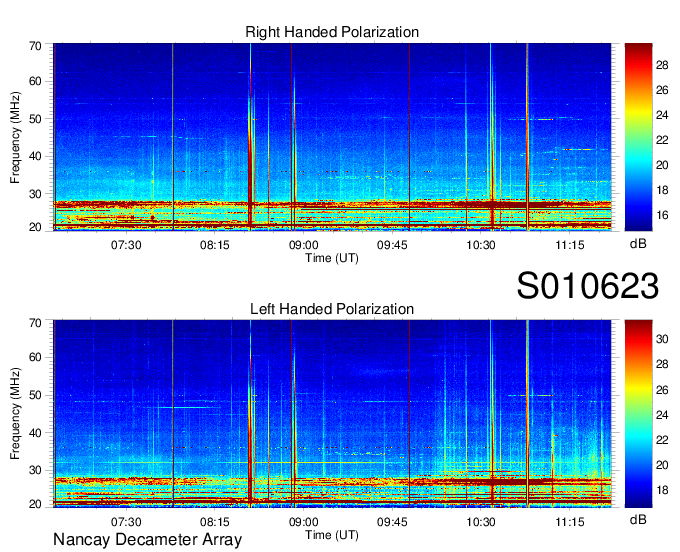Click the 18 dB value on Left Handed colorbar
Screen dimensions: 680x552
[x=662, y=490]
